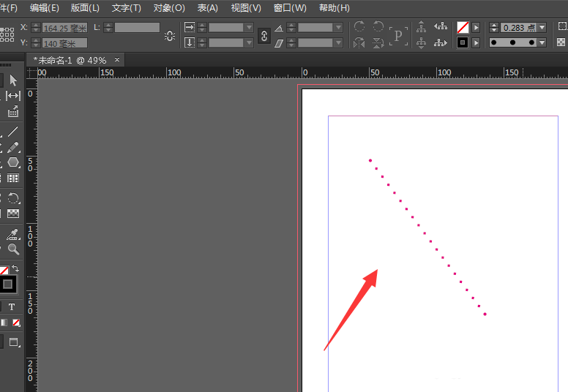Select the Zoom magnifier tool
Image resolution: width=568 pixels, height=392 pixels.
pos(13,249)
